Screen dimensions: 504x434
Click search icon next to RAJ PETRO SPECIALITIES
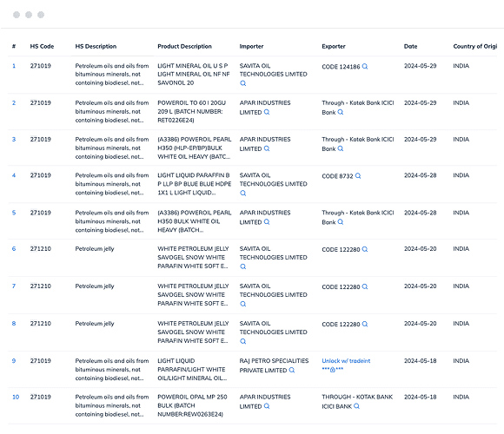(x=292, y=370)
